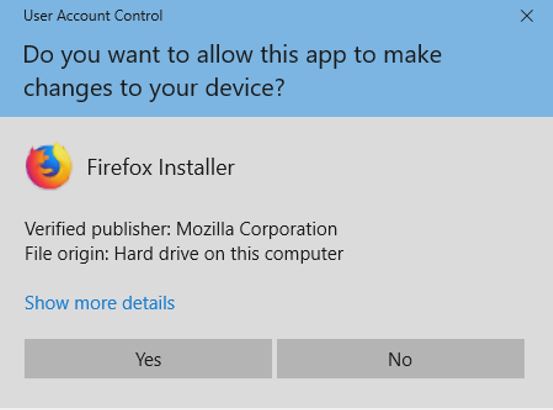Screen dimensions: 553x410
Task: Click the File origin Hard drive line
Action: click(184, 254)
